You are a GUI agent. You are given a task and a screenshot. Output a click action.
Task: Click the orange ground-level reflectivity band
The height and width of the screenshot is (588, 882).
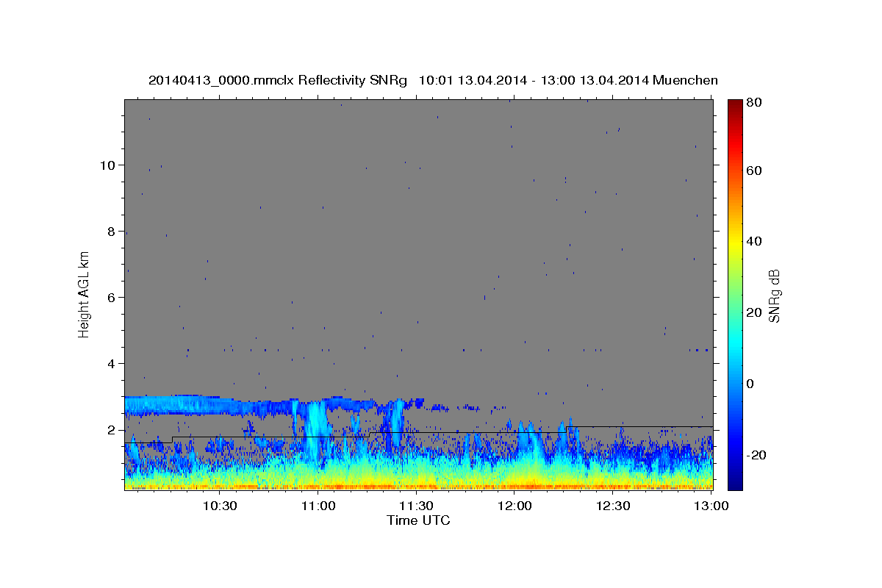tap(419, 486)
